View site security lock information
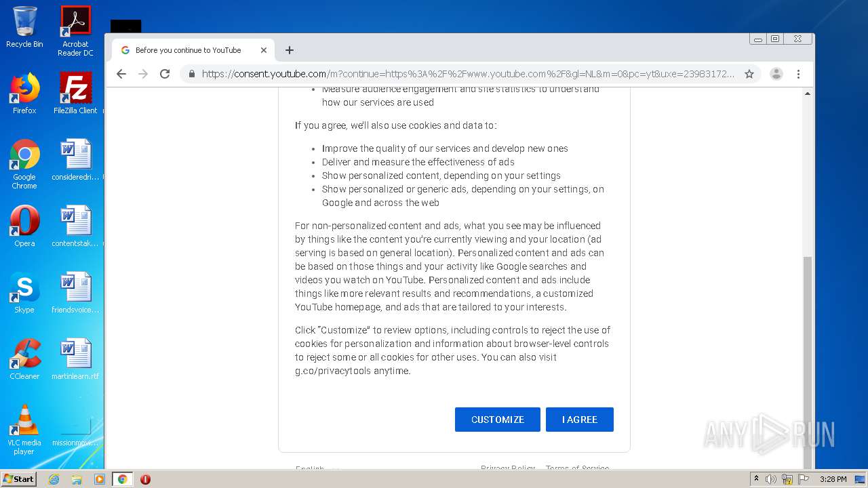Image resolution: width=868 pixels, height=488 pixels. tap(192, 74)
